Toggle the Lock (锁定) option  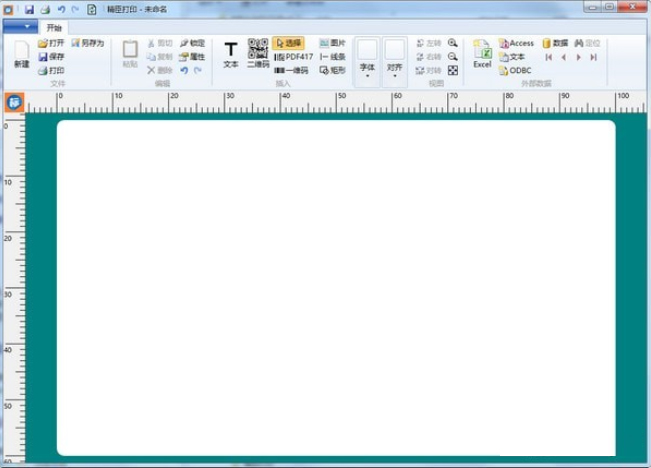pyautogui.click(x=192, y=44)
